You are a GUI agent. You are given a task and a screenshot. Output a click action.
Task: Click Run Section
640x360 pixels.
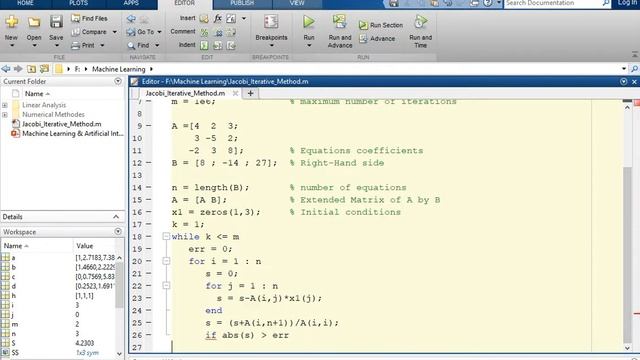[x=381, y=25]
